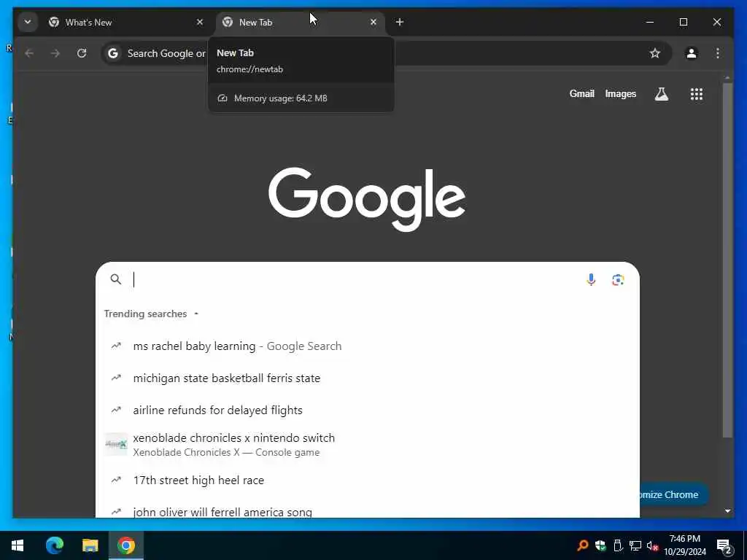Select 'airline refunds for delayed flights' suggestion
Image resolution: width=747 pixels, height=560 pixels.
pos(368,410)
